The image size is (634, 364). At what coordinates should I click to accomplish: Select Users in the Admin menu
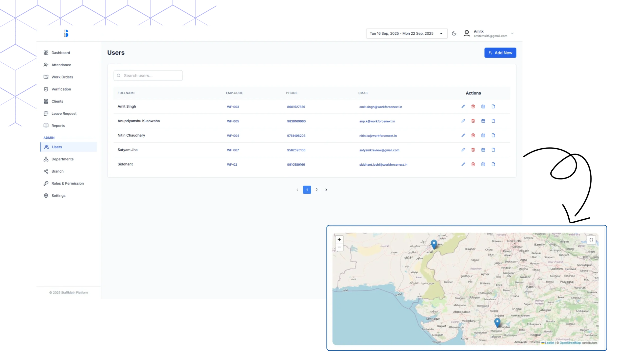coord(69,147)
